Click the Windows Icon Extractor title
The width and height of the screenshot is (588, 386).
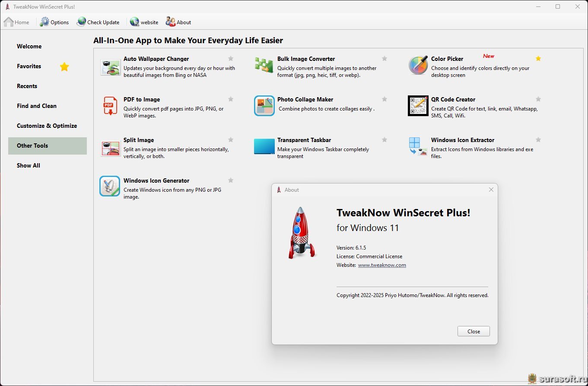463,140
